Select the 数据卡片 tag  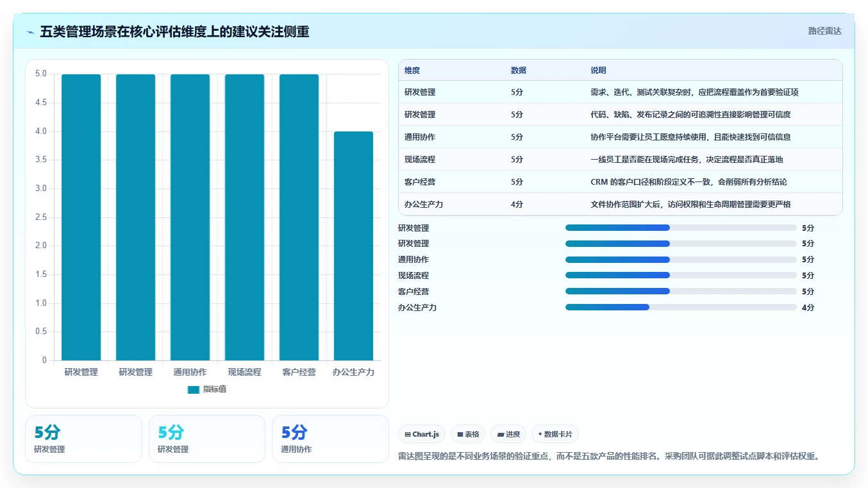pyautogui.click(x=555, y=434)
